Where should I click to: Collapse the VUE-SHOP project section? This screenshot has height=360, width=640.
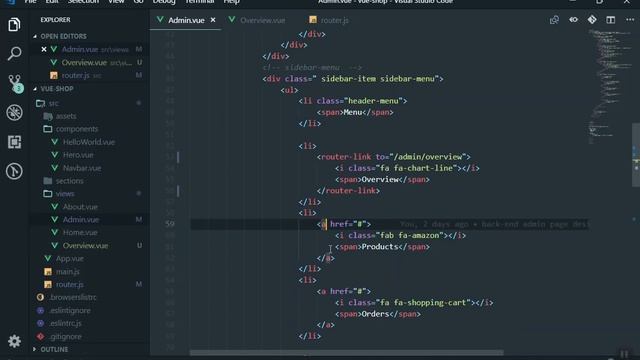coord(57,89)
